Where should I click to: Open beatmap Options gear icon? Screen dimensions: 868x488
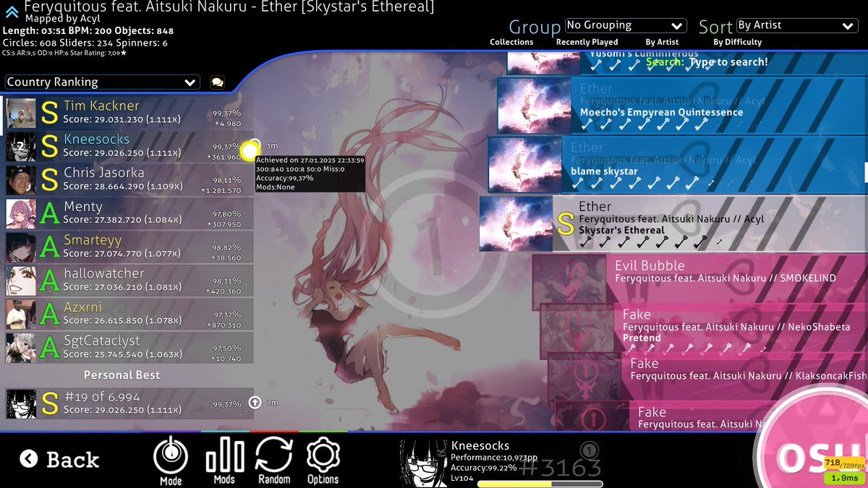pyautogui.click(x=323, y=460)
